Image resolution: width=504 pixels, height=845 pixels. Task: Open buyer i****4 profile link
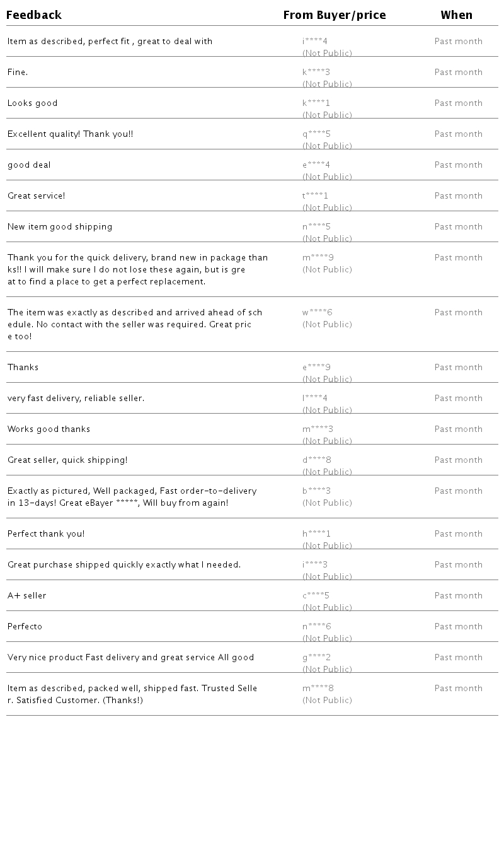point(315,42)
